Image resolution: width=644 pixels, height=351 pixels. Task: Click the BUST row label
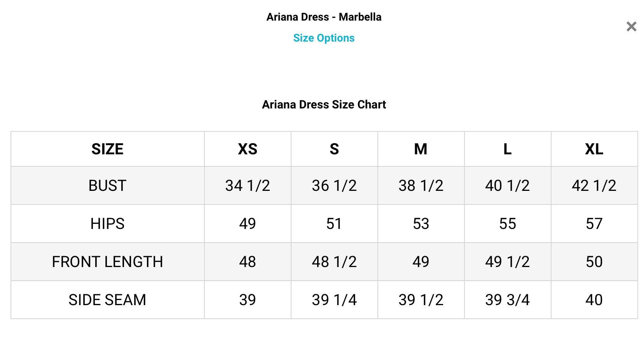[107, 186]
